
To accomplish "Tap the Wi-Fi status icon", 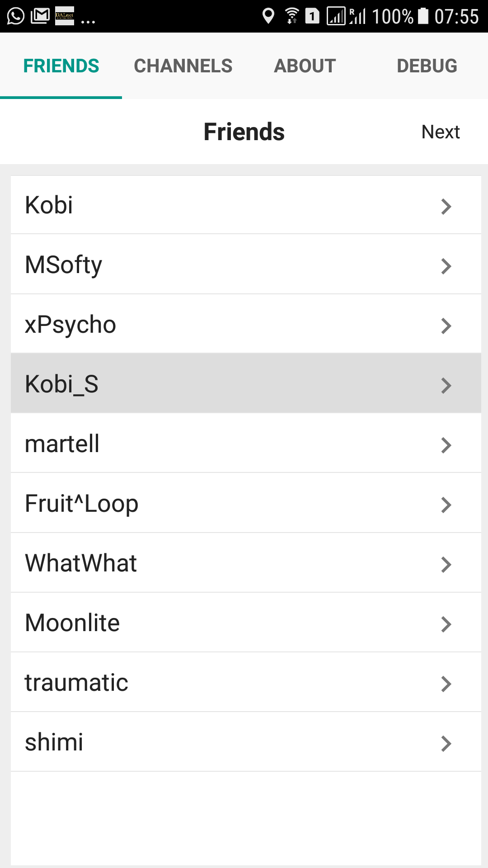I will tap(292, 16).
